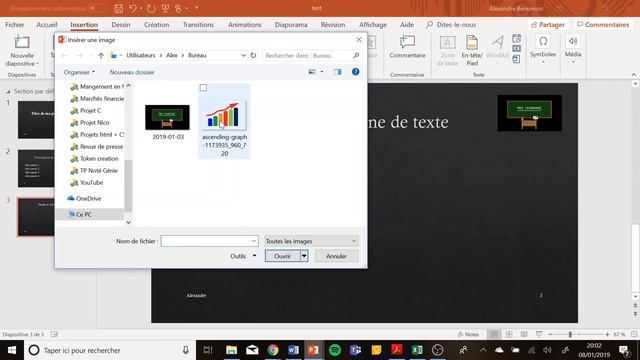Click the Notes button in status bar
Viewport: 640px width, 360px height.
[468, 334]
